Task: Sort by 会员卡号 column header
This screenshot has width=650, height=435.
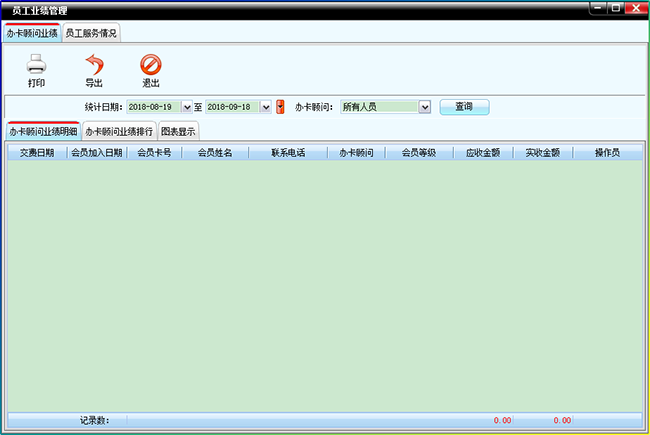Action: [x=153, y=153]
